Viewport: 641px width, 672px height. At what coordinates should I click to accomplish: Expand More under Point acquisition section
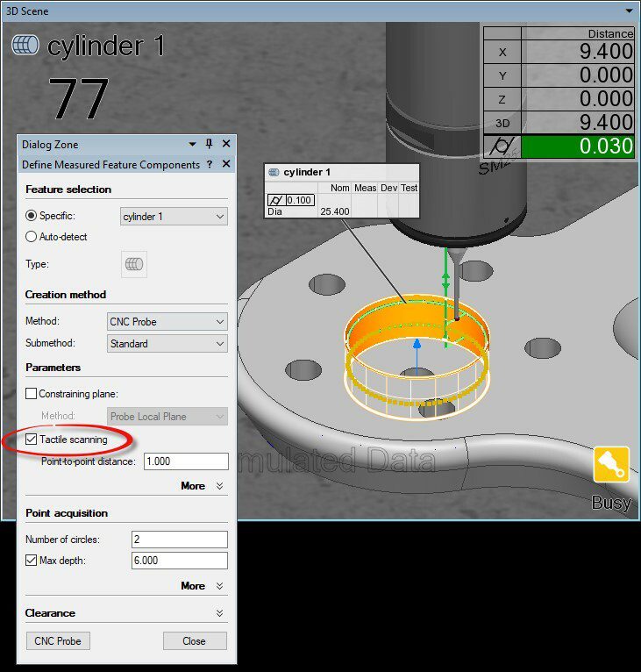click(x=202, y=585)
